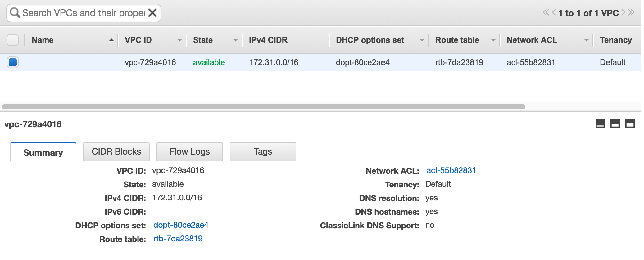The height and width of the screenshot is (260, 644).
Task: Open the State column filter dropdown
Action: click(x=235, y=40)
